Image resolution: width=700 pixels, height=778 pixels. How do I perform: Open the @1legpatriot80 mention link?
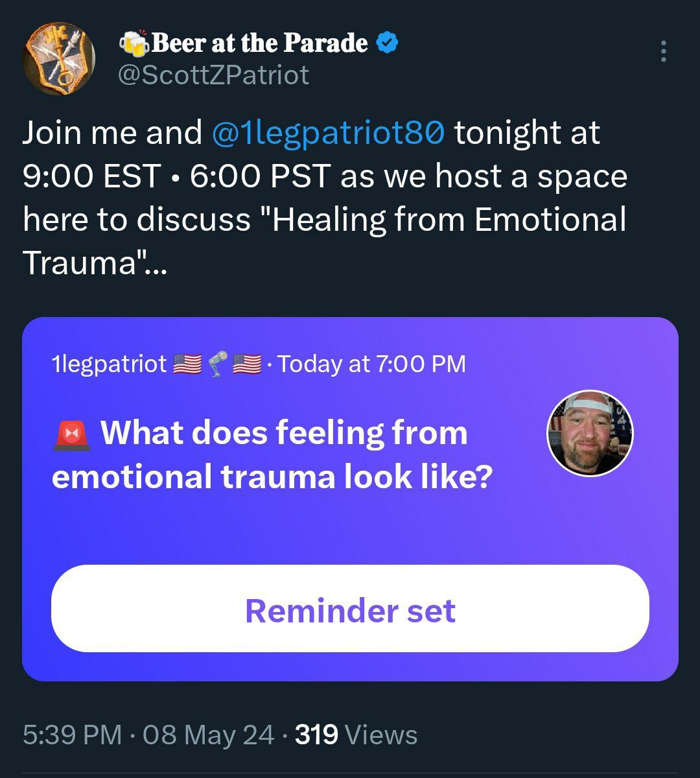point(328,133)
